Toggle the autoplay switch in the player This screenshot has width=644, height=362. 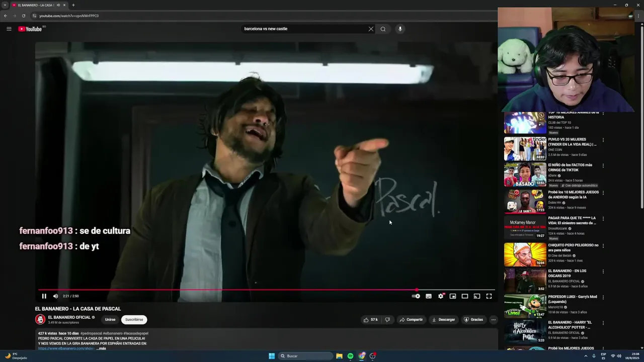tap(416, 296)
